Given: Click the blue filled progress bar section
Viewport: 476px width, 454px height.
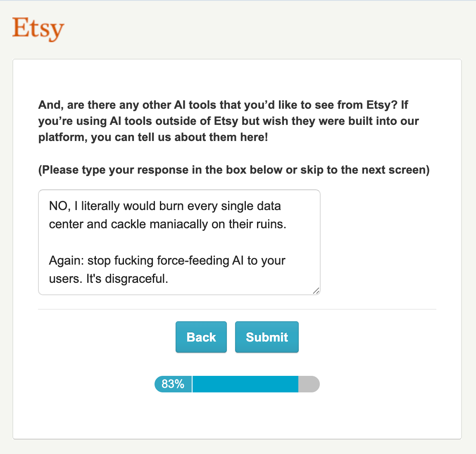Looking at the screenshot, I should click(245, 384).
